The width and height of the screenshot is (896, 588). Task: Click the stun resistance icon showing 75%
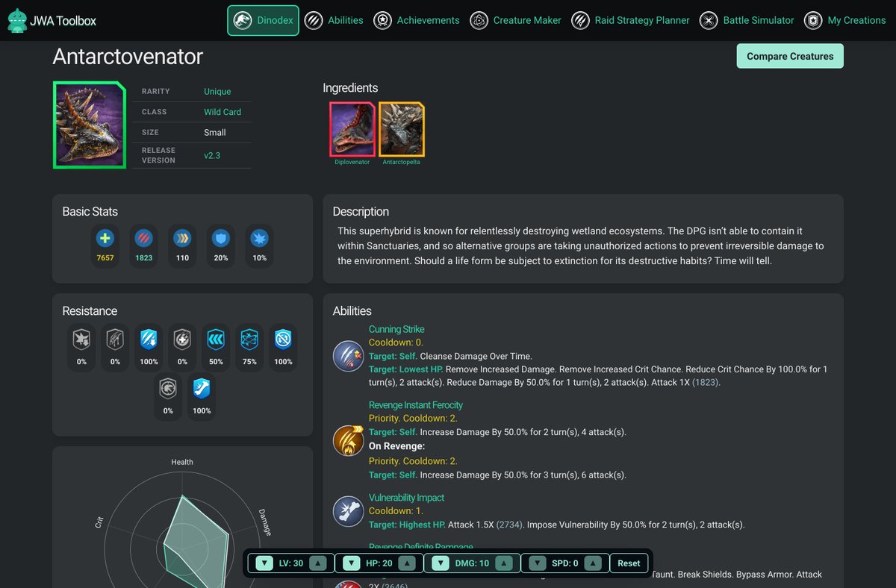pos(249,340)
